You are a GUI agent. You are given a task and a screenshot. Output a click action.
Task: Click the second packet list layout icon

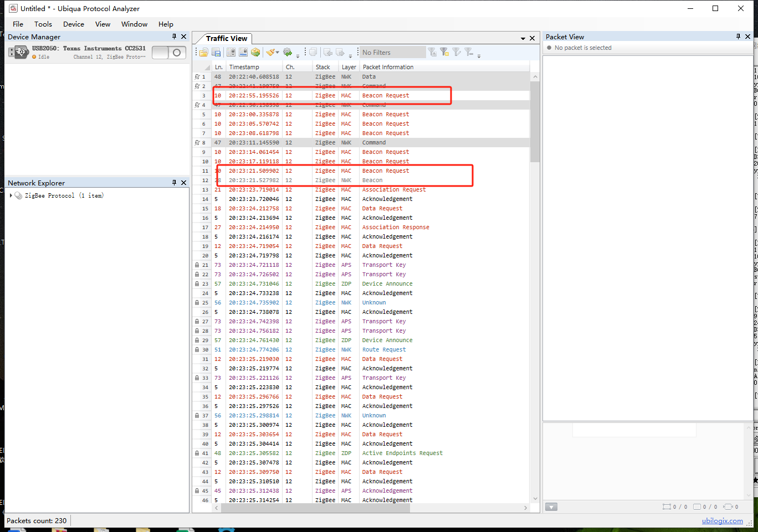pyautogui.click(x=243, y=52)
